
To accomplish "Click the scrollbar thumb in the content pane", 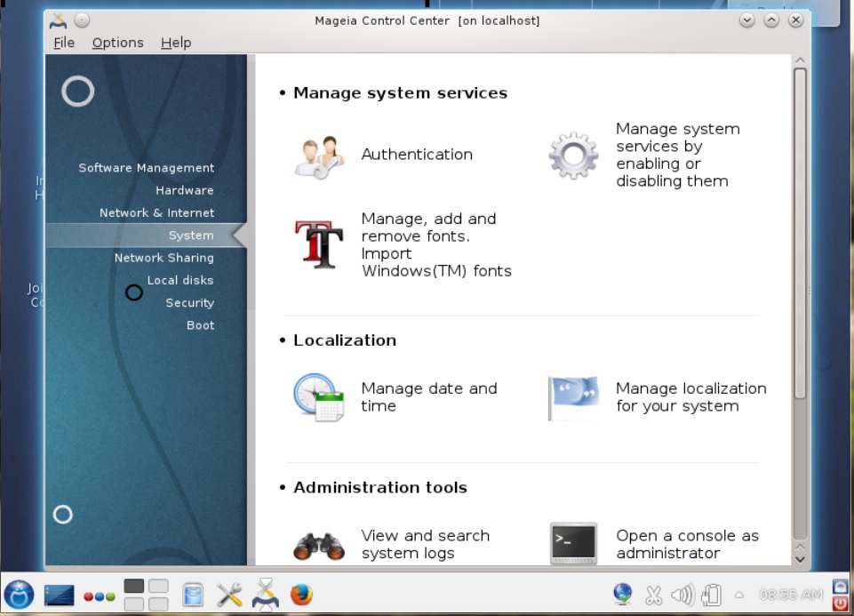I will (800, 233).
